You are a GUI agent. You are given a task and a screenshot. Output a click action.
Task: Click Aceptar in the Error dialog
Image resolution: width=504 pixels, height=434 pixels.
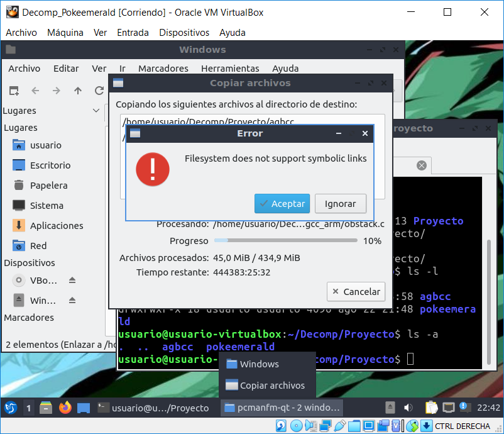282,203
